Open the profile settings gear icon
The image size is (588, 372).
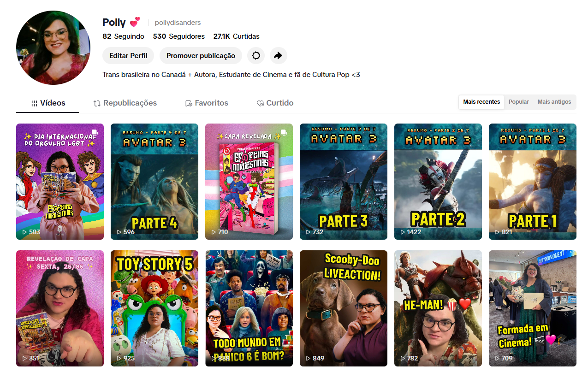[256, 56]
